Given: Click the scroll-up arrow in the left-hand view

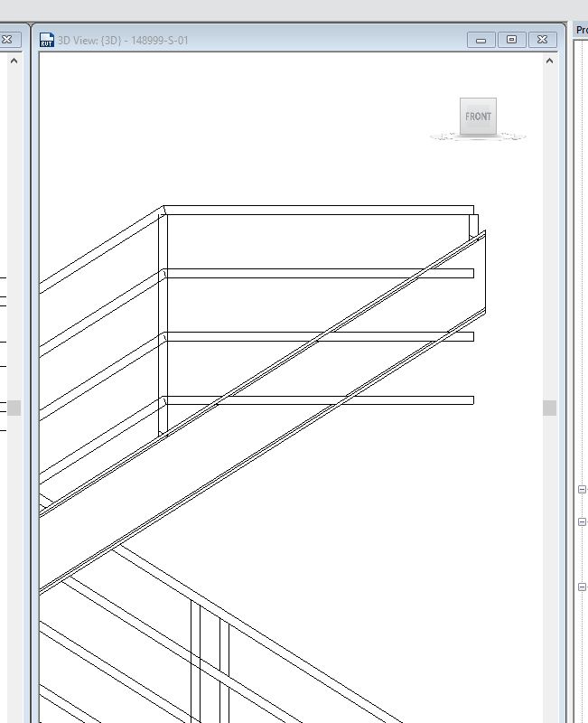Looking at the screenshot, I should click(x=14, y=61).
